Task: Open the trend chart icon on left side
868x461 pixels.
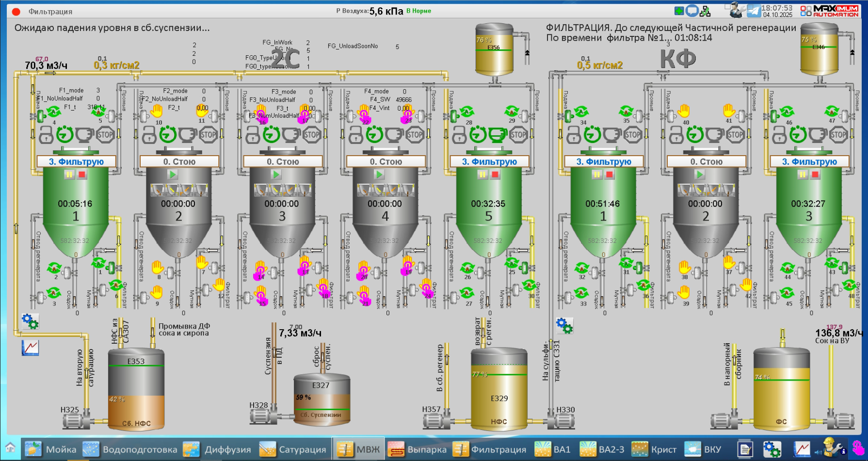Action: click(x=30, y=348)
